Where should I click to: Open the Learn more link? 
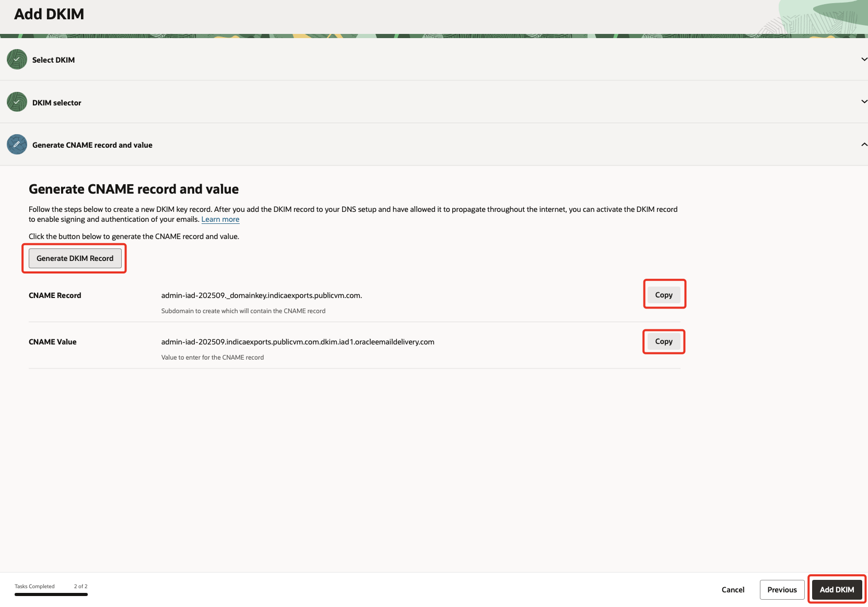point(220,219)
